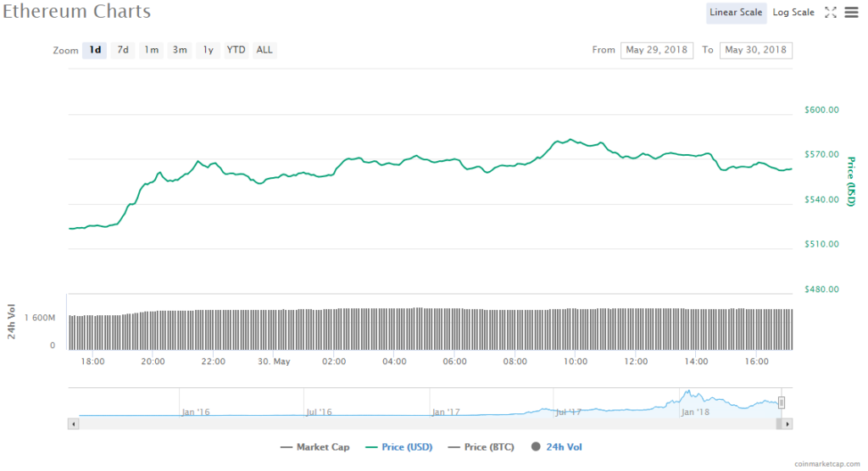Click the $600.00 price axis label
The height and width of the screenshot is (471, 868).
click(821, 109)
